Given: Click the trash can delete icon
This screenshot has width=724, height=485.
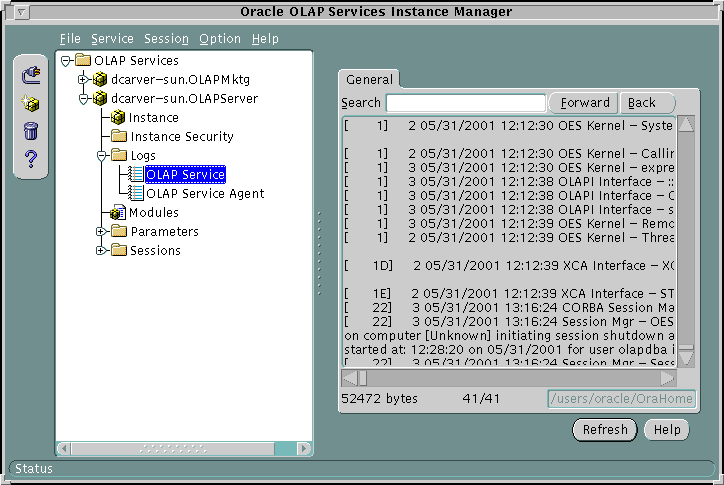Looking at the screenshot, I should pos(30,131).
